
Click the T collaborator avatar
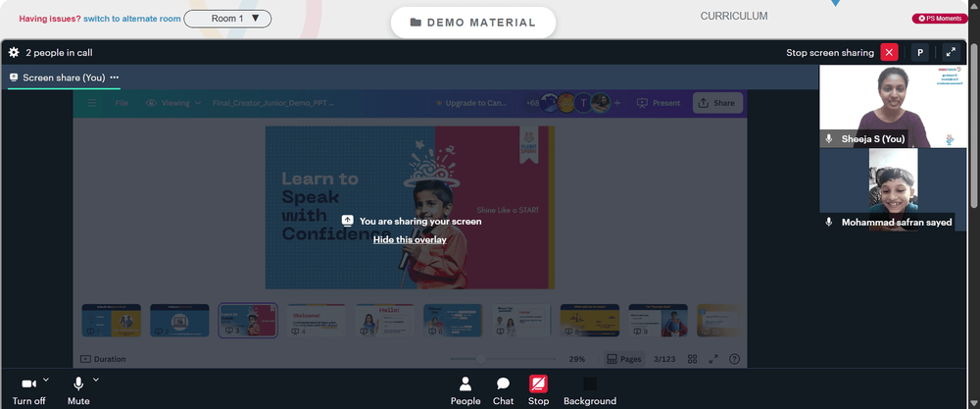tap(583, 103)
